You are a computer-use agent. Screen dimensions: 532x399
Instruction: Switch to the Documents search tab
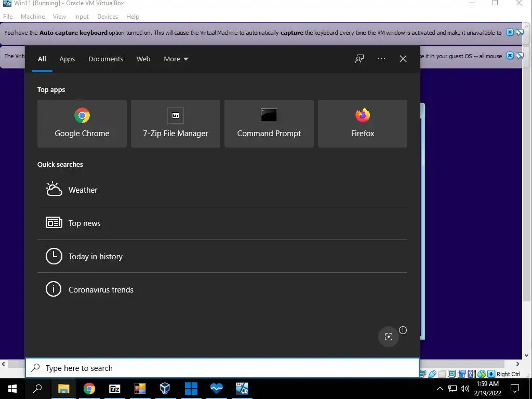coord(105,59)
